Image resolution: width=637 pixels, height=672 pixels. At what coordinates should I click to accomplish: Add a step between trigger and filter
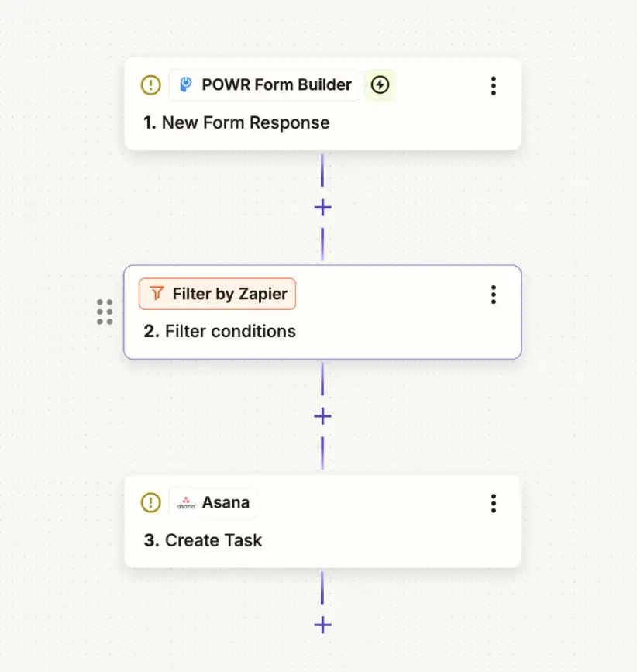(x=322, y=208)
